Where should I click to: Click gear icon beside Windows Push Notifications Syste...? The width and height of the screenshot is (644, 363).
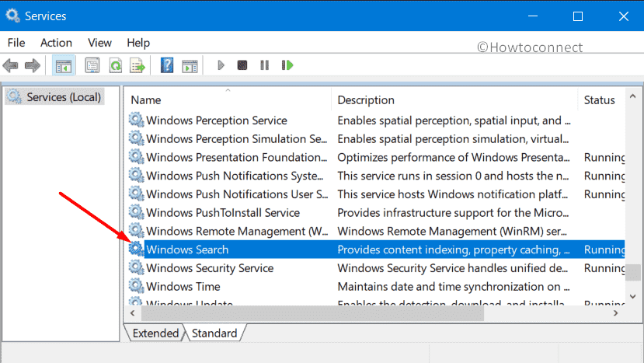[x=137, y=176]
